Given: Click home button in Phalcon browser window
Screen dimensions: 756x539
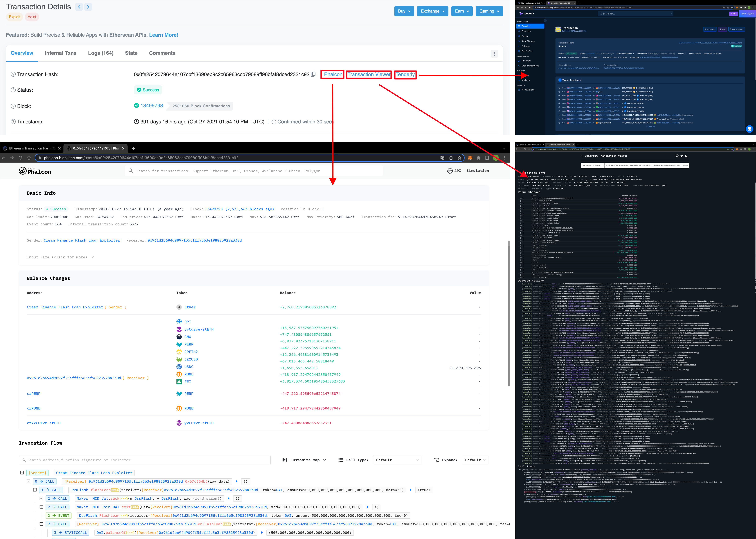Looking at the screenshot, I should (29, 158).
